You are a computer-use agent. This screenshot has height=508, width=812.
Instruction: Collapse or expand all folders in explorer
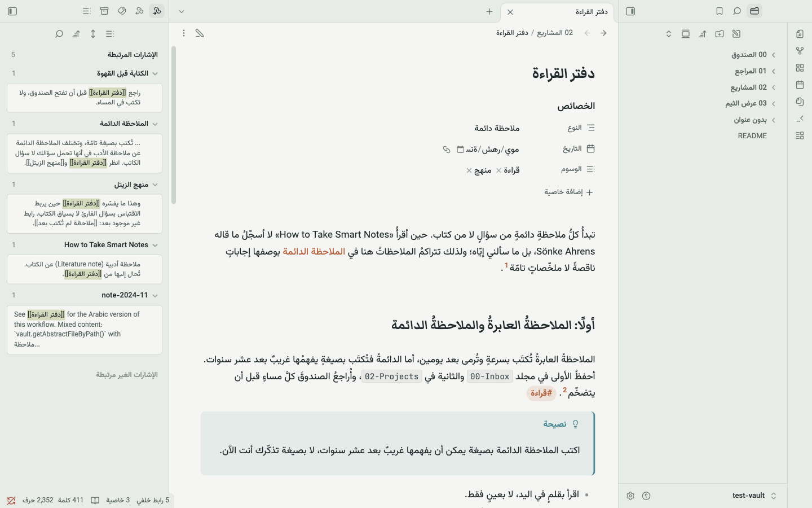pyautogui.click(x=669, y=34)
